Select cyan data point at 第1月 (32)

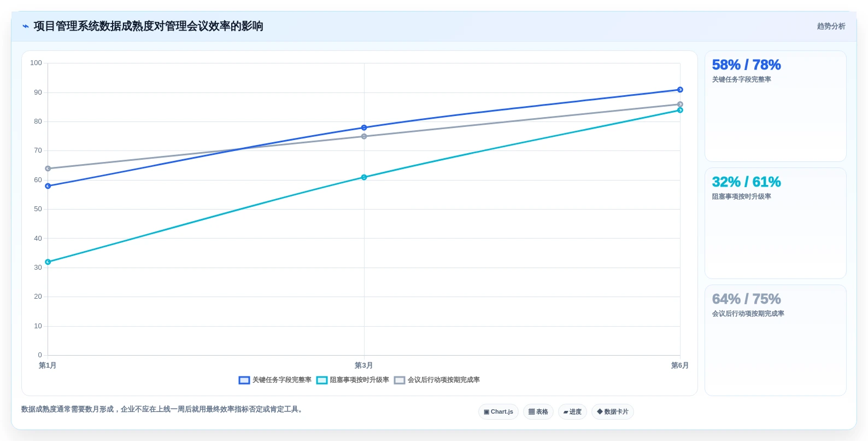[x=48, y=262]
